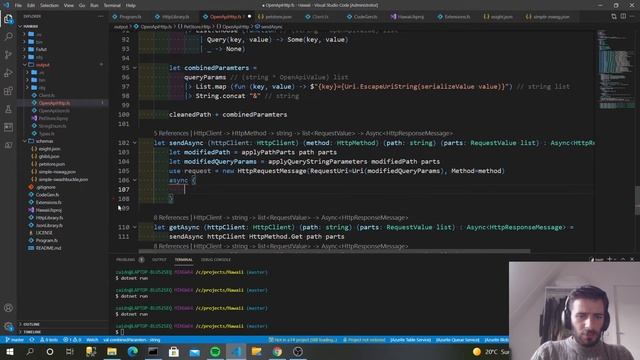Open the Run and Debug view
The image size is (640, 360).
[x=8, y=73]
